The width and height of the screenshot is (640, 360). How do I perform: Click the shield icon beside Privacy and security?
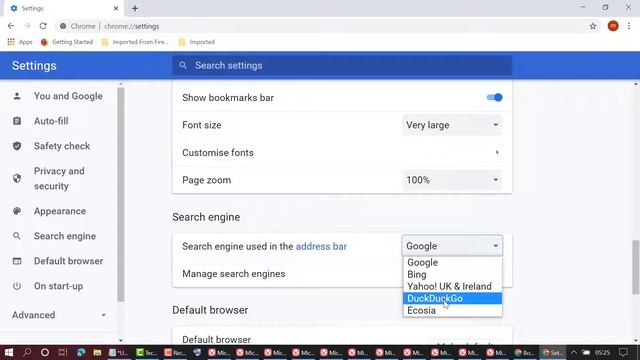tap(17, 178)
